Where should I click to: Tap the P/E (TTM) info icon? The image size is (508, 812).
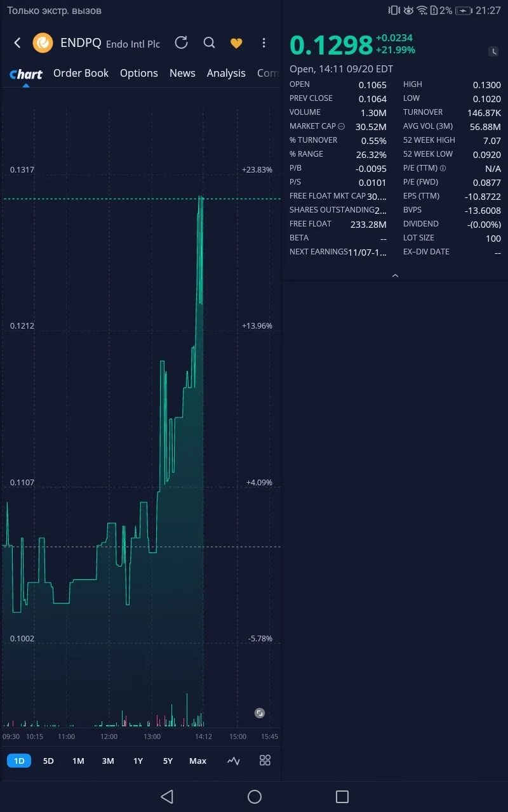point(443,169)
